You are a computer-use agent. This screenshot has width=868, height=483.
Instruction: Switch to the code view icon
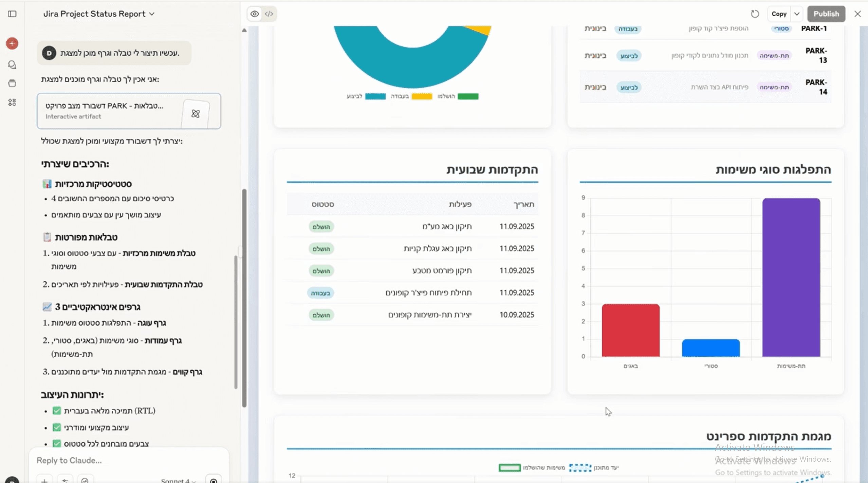click(269, 14)
